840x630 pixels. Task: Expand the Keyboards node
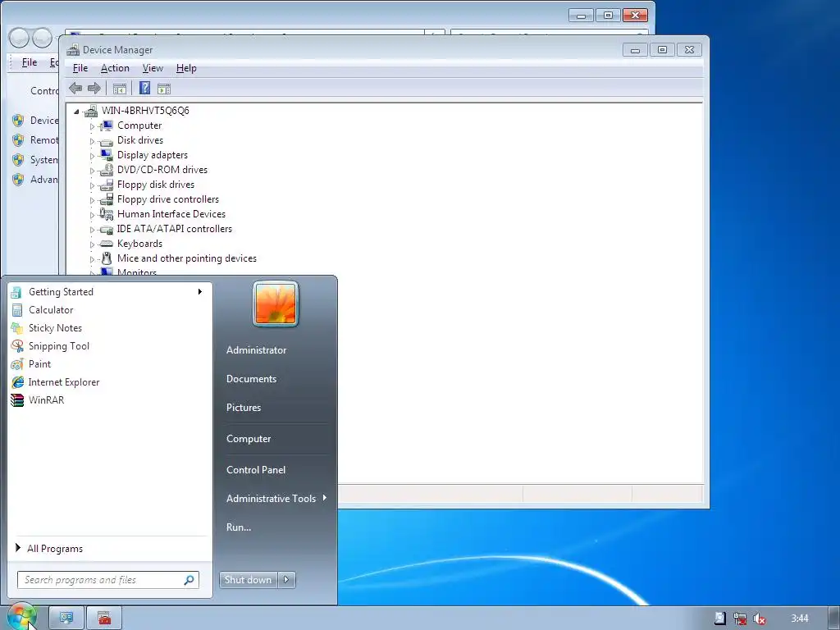[x=92, y=244]
